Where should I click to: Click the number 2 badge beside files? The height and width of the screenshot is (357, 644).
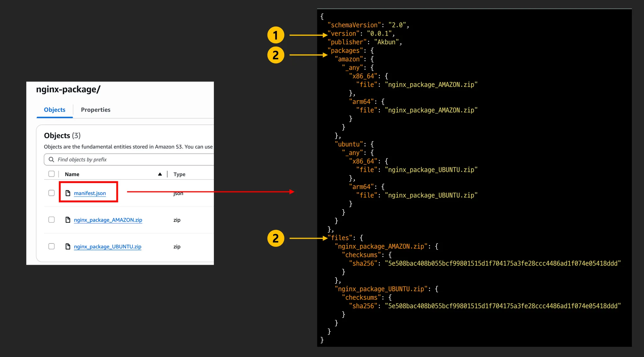click(x=276, y=238)
